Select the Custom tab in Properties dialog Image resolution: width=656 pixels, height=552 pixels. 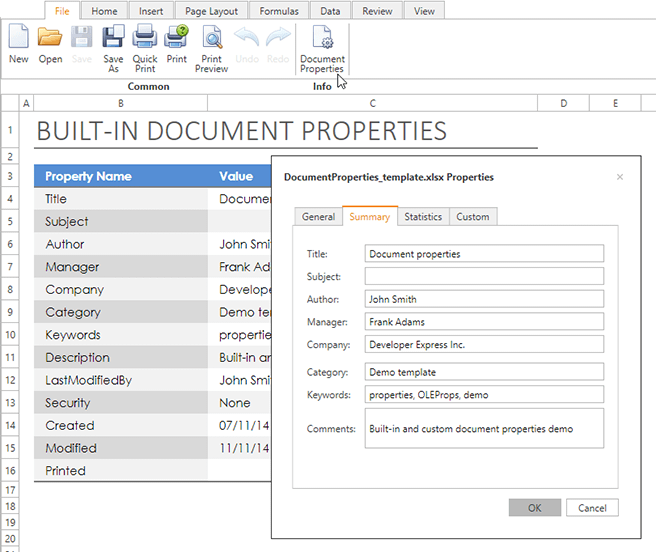[473, 217]
